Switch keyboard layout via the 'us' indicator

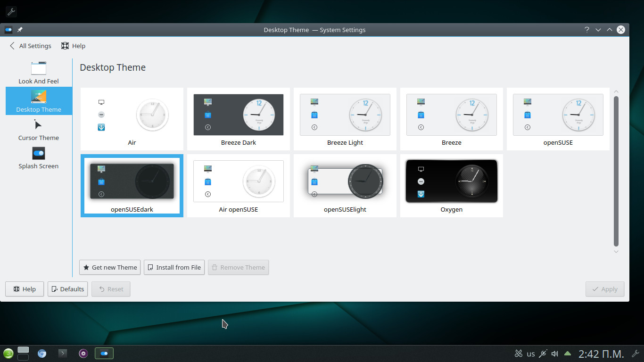[531, 354]
